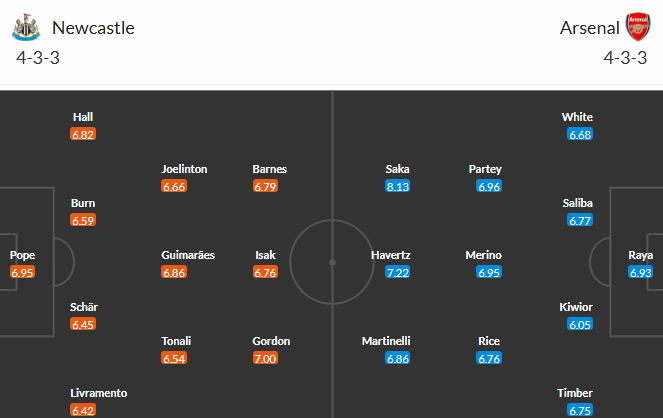The image size is (663, 418).
Task: Click the Arsenal club crest icon
Action: (x=637, y=27)
